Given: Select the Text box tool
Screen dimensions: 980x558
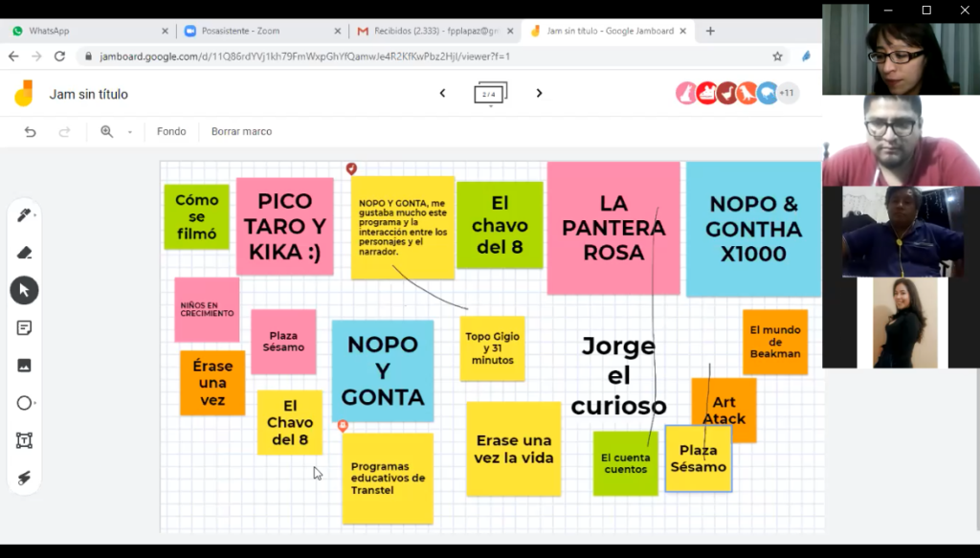Looking at the screenshot, I should click(24, 440).
